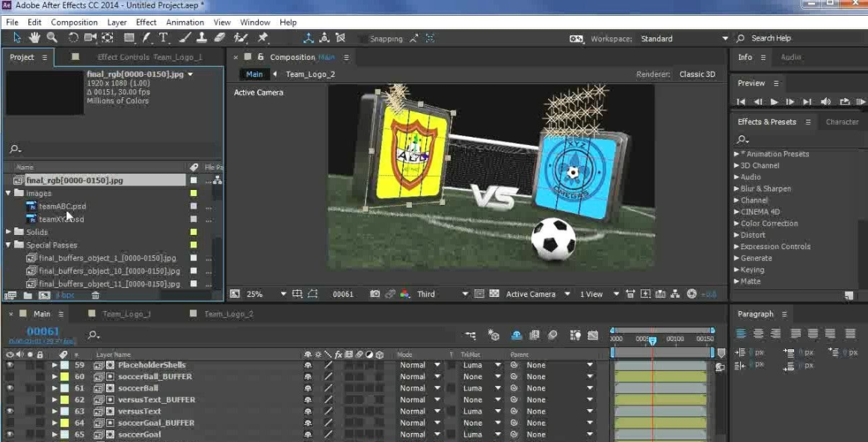Select the Brush tool

(185, 37)
